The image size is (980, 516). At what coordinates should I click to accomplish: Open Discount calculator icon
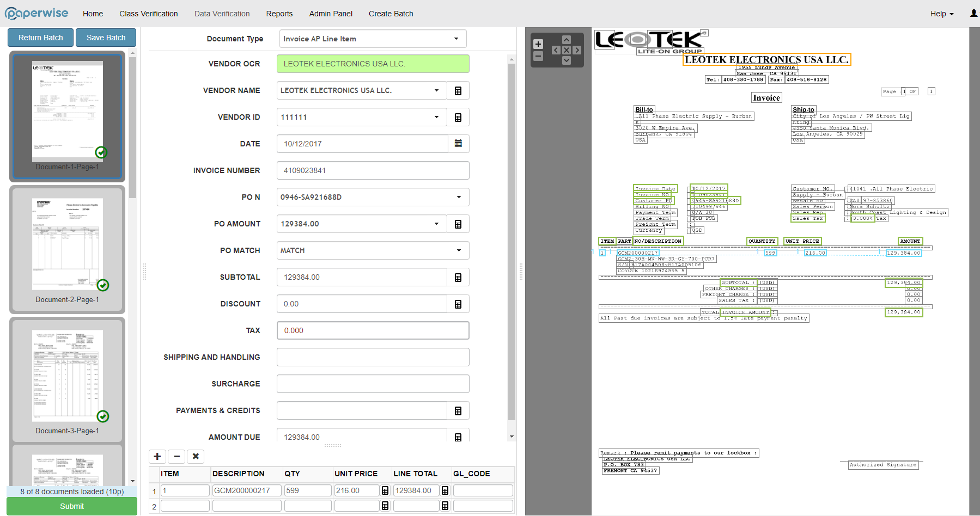(x=458, y=304)
